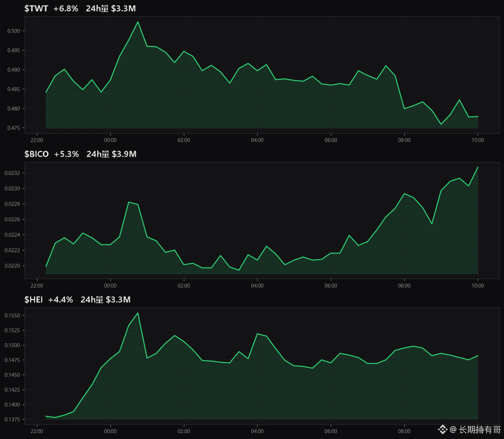Viewport: 504px width, 439px height.
Task: Pick the 0.0230 price label on BICO axis
Action: (12, 188)
